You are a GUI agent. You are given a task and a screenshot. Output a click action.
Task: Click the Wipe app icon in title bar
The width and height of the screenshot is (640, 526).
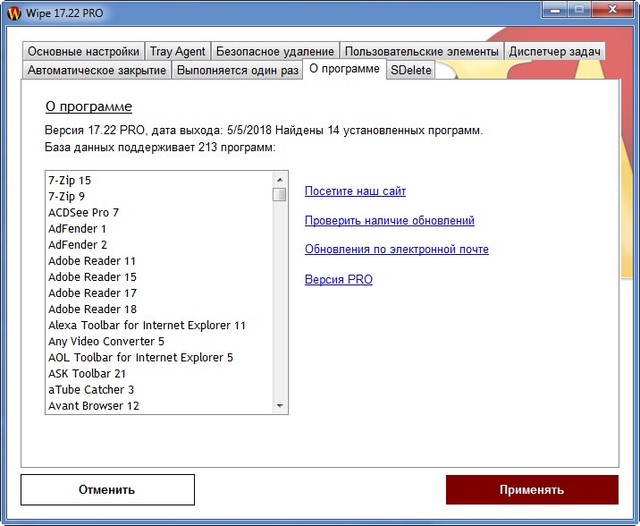tap(14, 13)
